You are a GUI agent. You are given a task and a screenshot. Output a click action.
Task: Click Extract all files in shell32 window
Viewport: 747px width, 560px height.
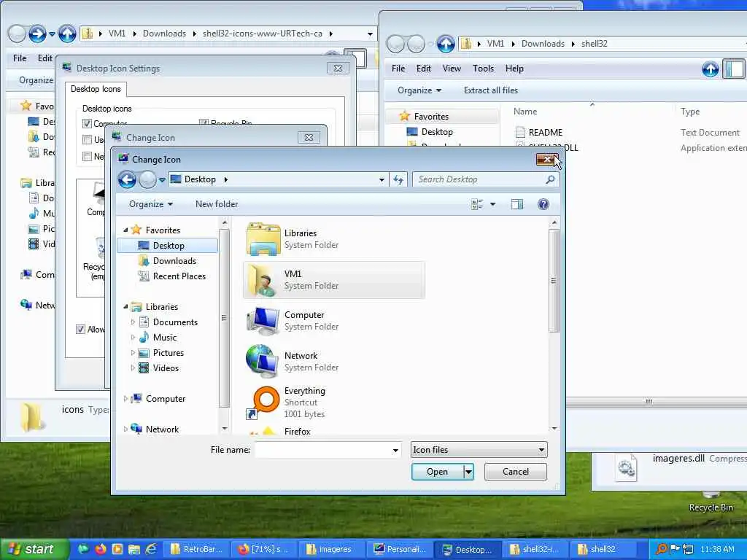(x=491, y=90)
